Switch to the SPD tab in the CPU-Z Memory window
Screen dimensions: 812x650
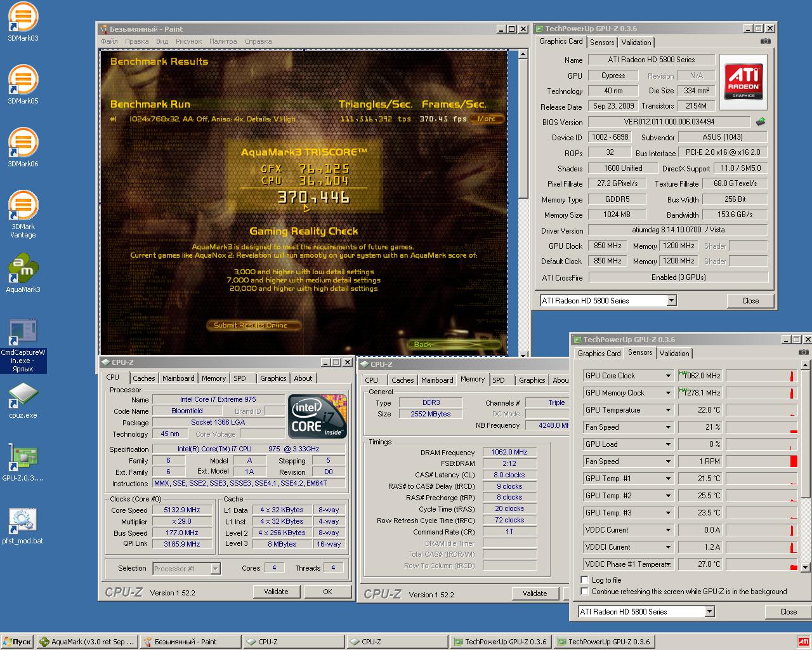pos(499,380)
